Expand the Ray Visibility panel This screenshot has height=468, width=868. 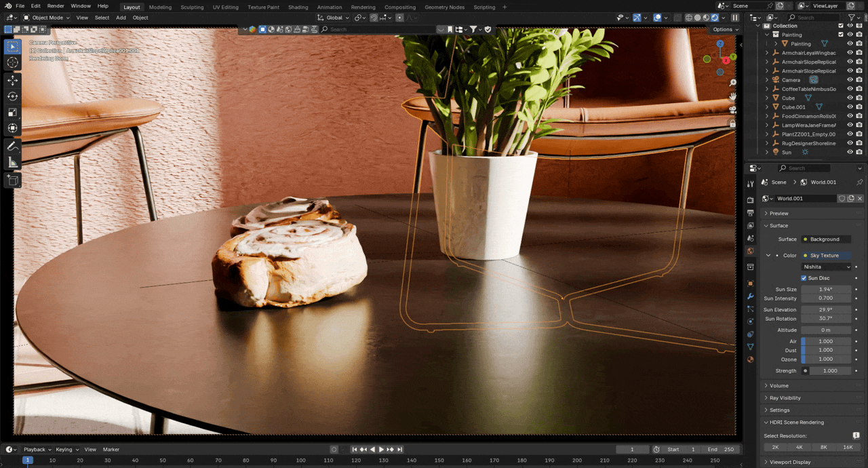tap(785, 398)
